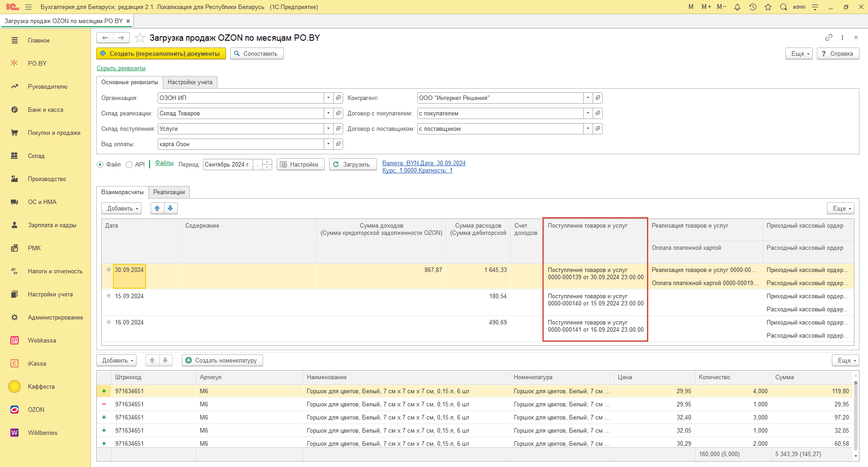Expand the Договор с покупателем dropdown
Image resolution: width=868 pixels, height=467 pixels.
(588, 113)
